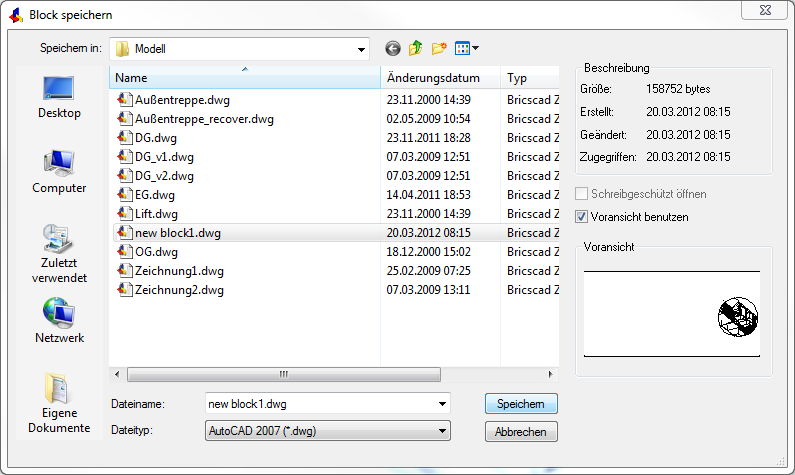
Task: Open Eigene Dokumente location
Action: pyautogui.click(x=59, y=404)
